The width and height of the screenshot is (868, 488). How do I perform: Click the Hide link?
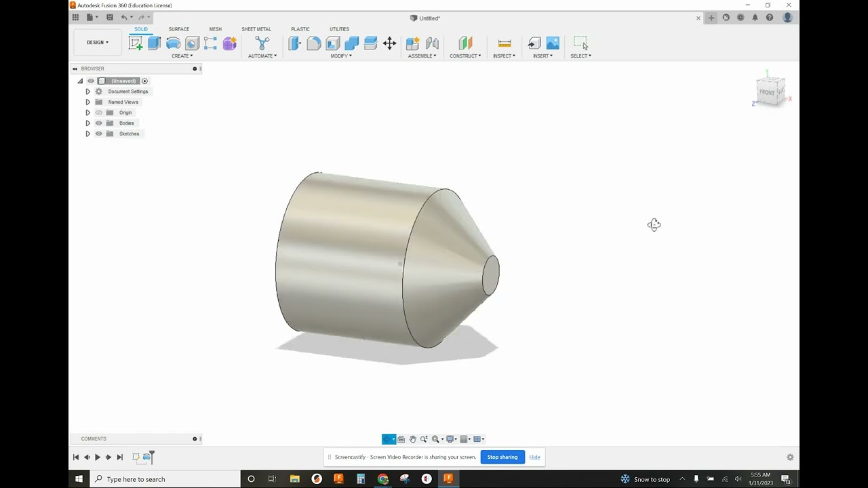535,457
